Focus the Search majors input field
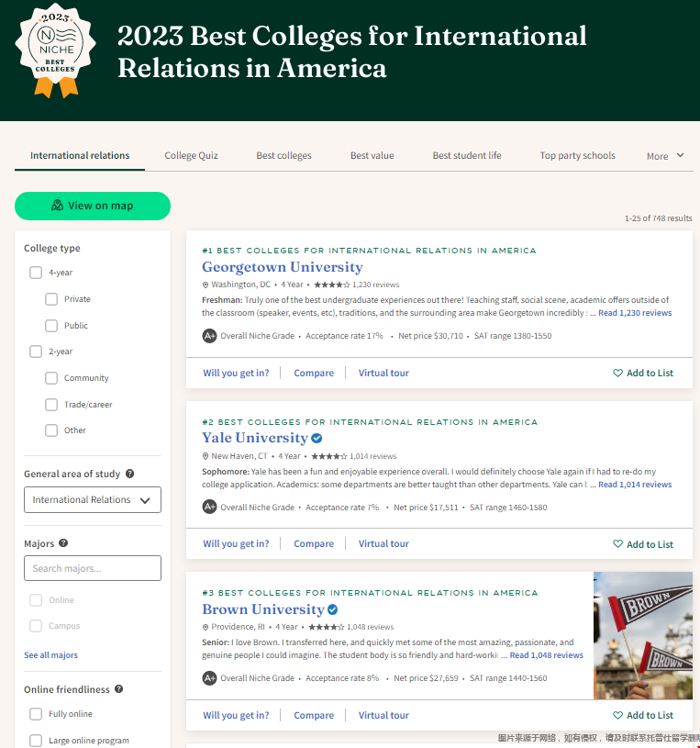This screenshot has height=748, width=700. tap(93, 568)
